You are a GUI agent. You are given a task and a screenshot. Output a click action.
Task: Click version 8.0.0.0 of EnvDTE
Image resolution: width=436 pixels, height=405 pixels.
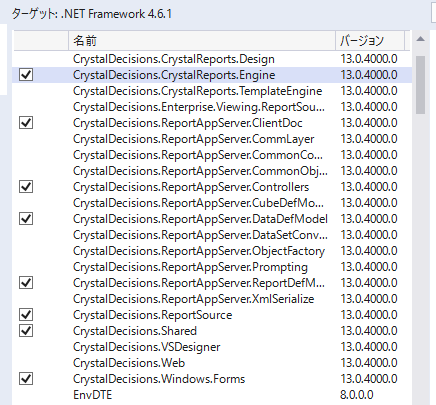(357, 395)
